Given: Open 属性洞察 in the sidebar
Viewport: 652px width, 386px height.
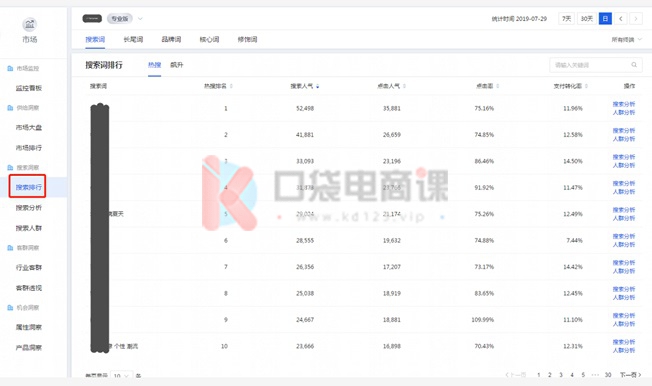Looking at the screenshot, I should pos(29,327).
